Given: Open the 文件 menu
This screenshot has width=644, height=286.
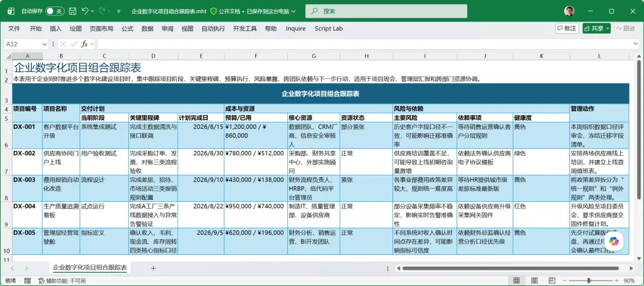Looking at the screenshot, I should tap(14, 29).
